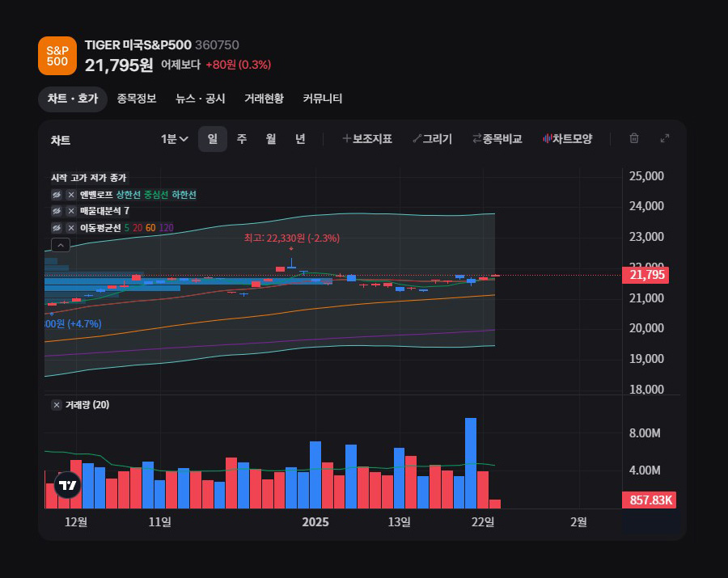This screenshot has width=728, height=578.
Task: Click the TradingView logo badge
Action: 67,485
